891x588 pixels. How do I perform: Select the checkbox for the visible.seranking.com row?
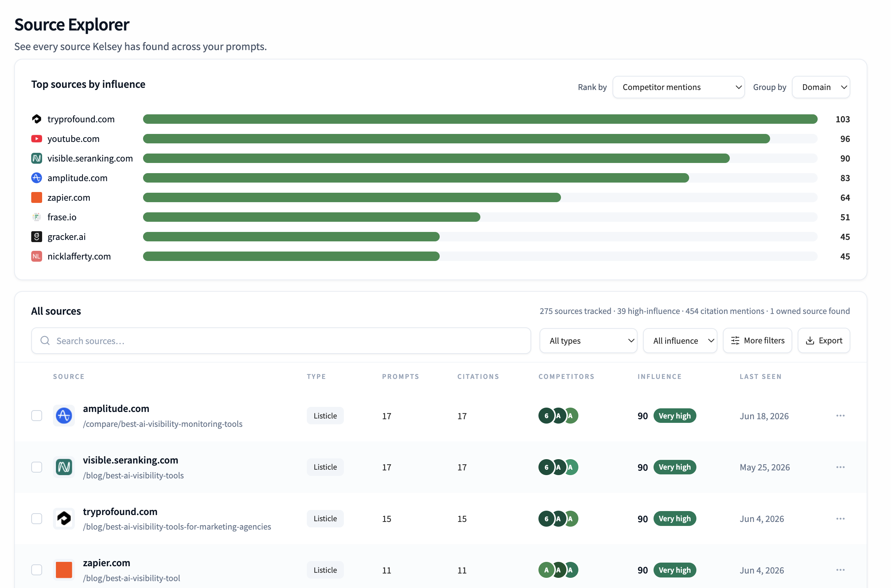pyautogui.click(x=36, y=467)
